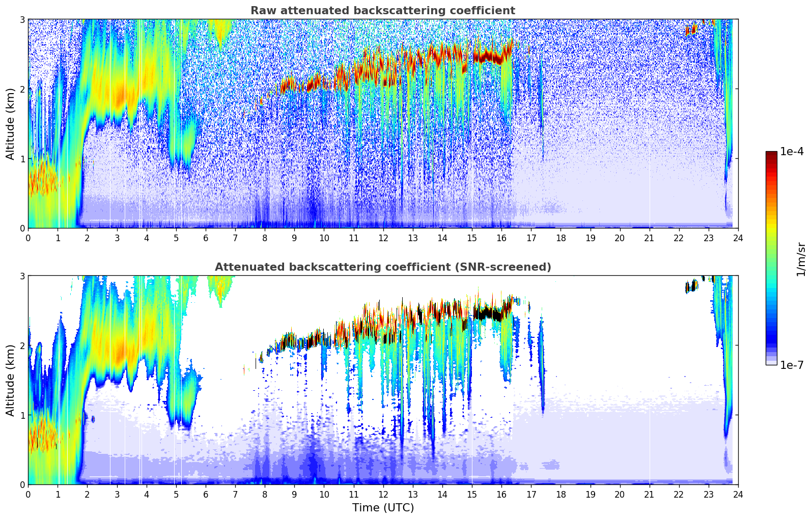Screen dimensions: 812x519
Task: Click hour "4" tick label under the SNR-screened plot
Action: (147, 494)
